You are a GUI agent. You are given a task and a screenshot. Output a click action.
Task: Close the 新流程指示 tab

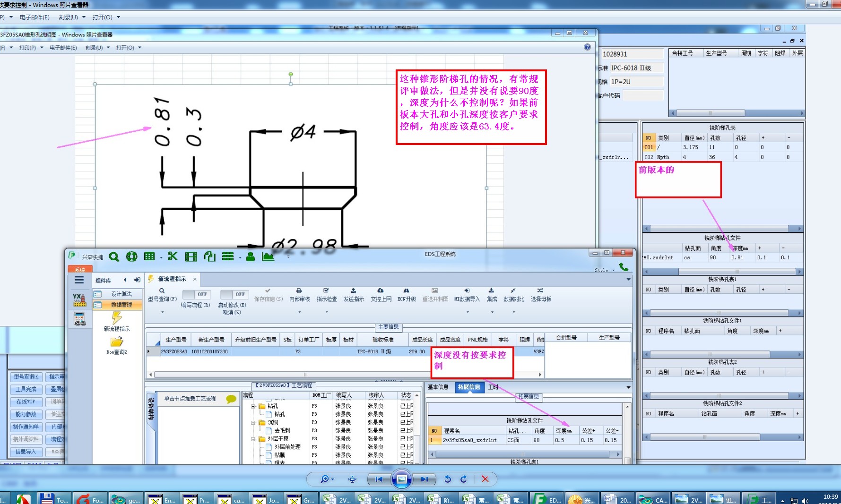pyautogui.click(x=194, y=279)
